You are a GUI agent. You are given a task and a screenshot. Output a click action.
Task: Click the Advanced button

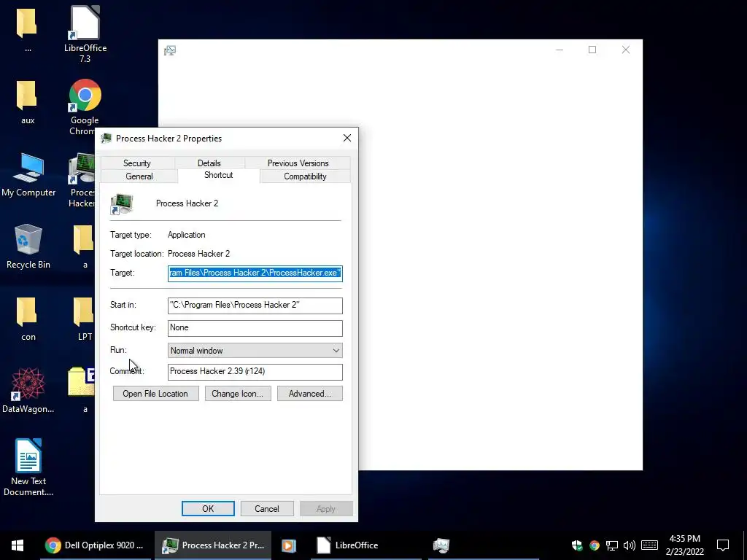click(x=309, y=394)
